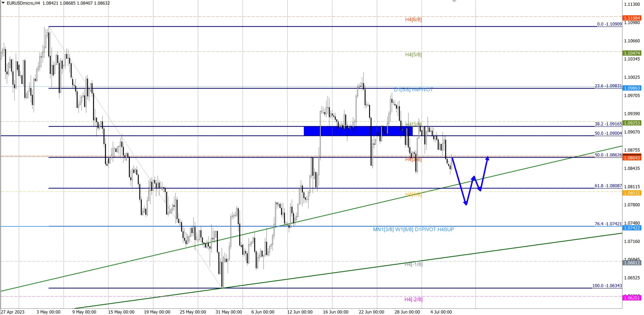
Task: Select the H4[-2/8] label in magenta
Action: 413,299
